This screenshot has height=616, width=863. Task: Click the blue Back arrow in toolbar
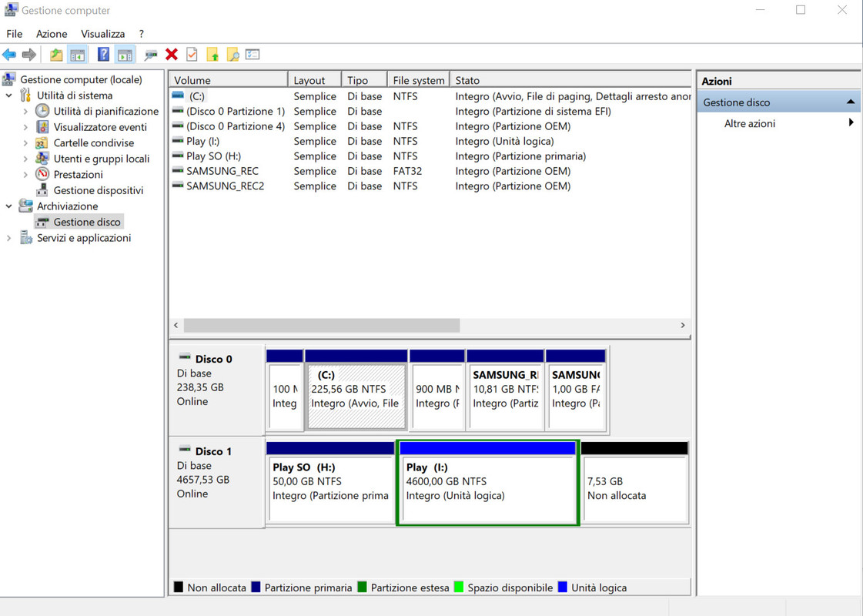coord(9,55)
